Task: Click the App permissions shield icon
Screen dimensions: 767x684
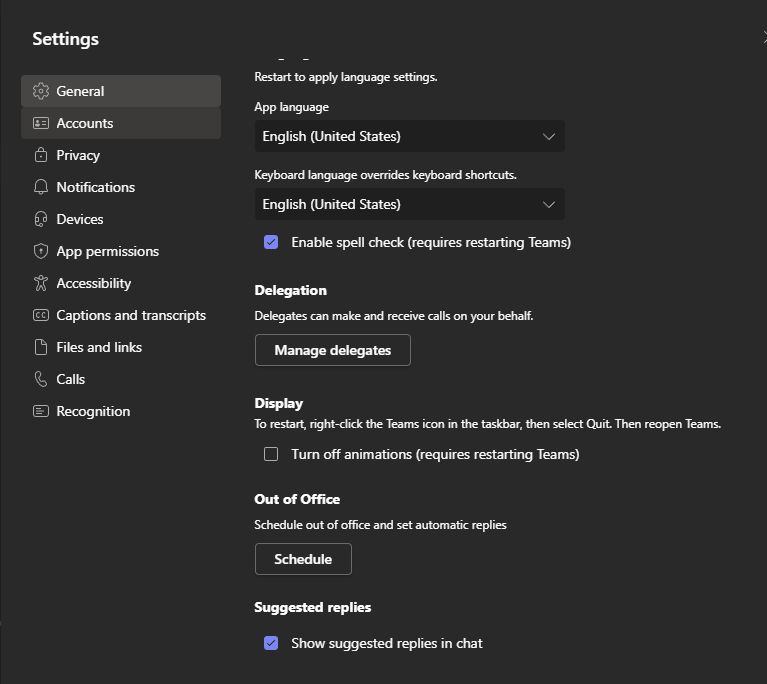Action: pos(41,251)
